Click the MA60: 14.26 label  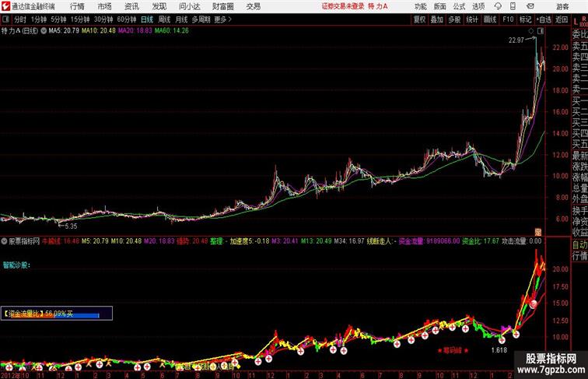[172, 31]
